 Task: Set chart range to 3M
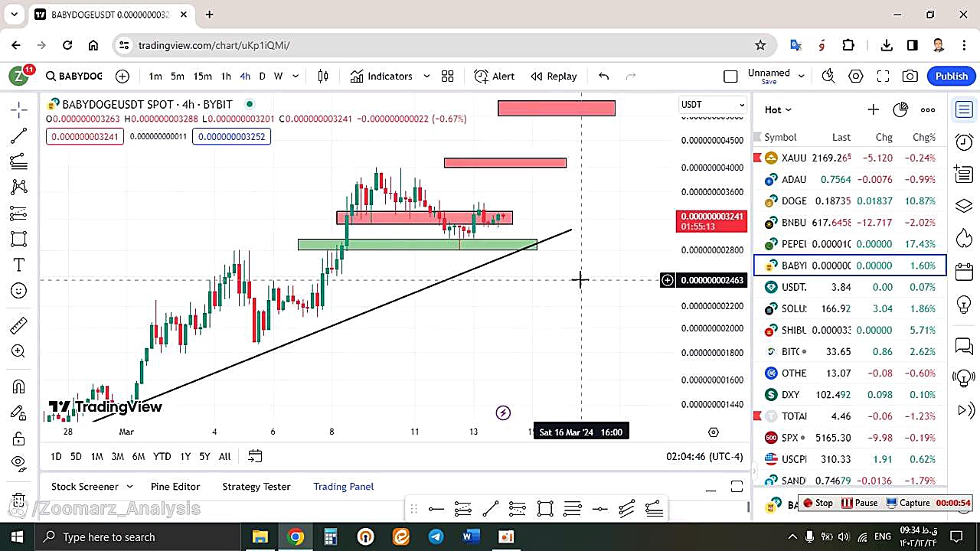pyautogui.click(x=117, y=456)
